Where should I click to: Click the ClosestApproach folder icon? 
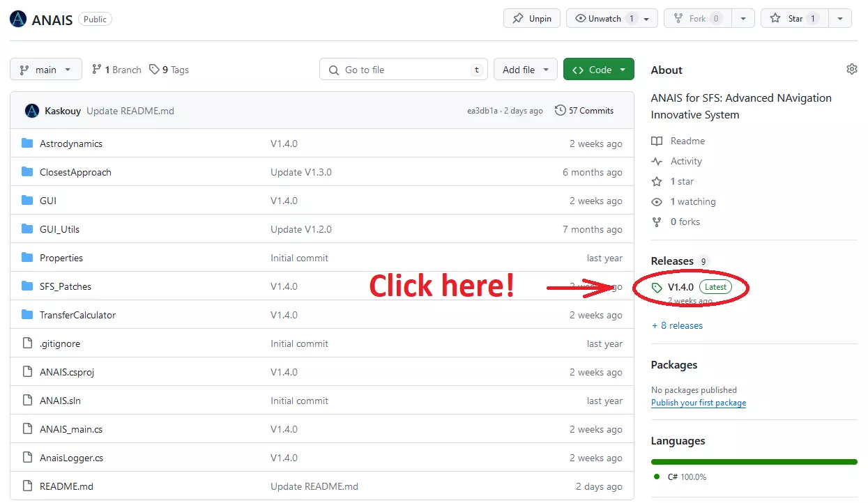tap(27, 172)
